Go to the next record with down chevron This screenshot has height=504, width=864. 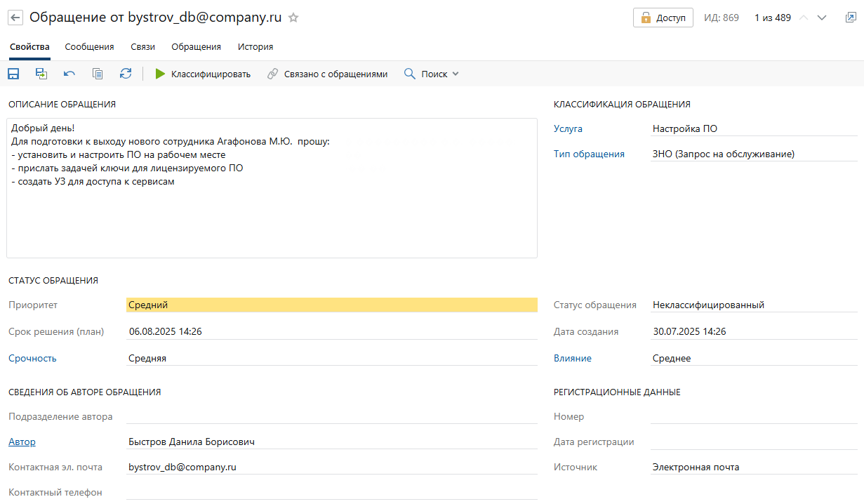pos(822,18)
